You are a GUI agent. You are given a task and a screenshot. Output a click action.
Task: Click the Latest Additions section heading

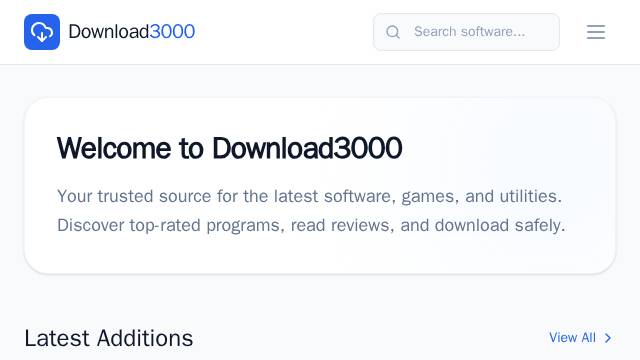click(x=109, y=338)
